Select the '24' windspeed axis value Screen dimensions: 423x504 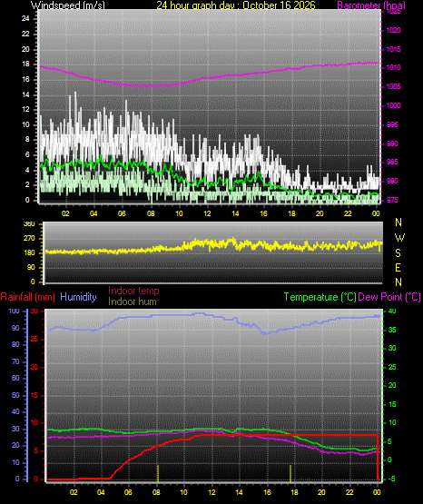tap(25, 19)
